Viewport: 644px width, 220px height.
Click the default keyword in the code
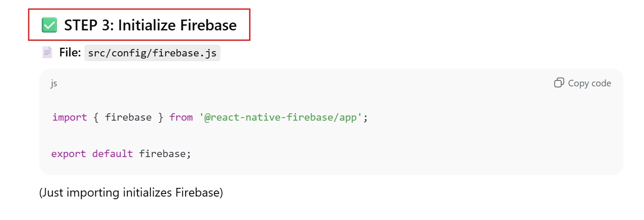click(113, 154)
